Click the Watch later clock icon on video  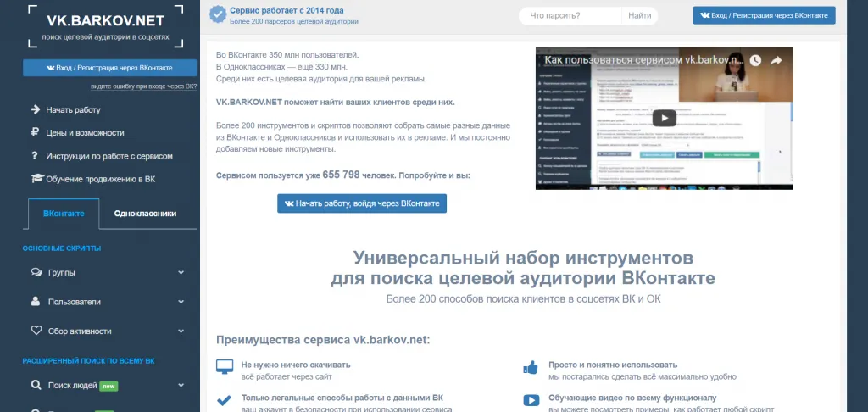pyautogui.click(x=755, y=60)
